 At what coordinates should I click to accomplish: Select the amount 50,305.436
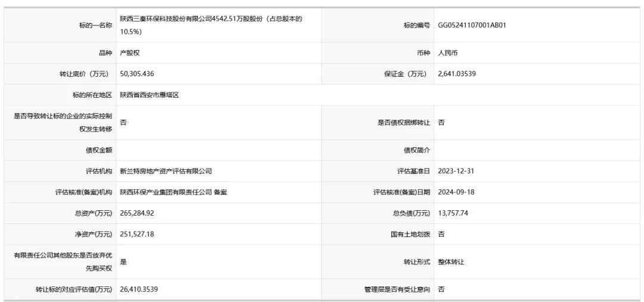point(137,74)
